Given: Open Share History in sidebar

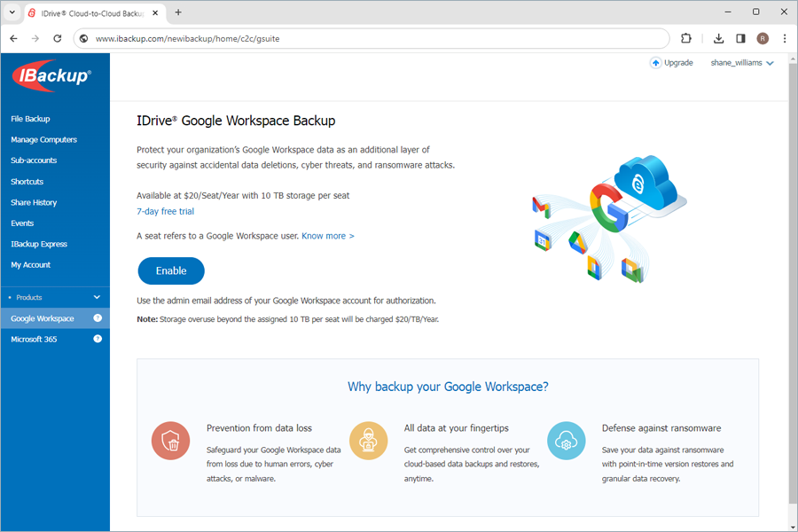Looking at the screenshot, I should [x=34, y=202].
